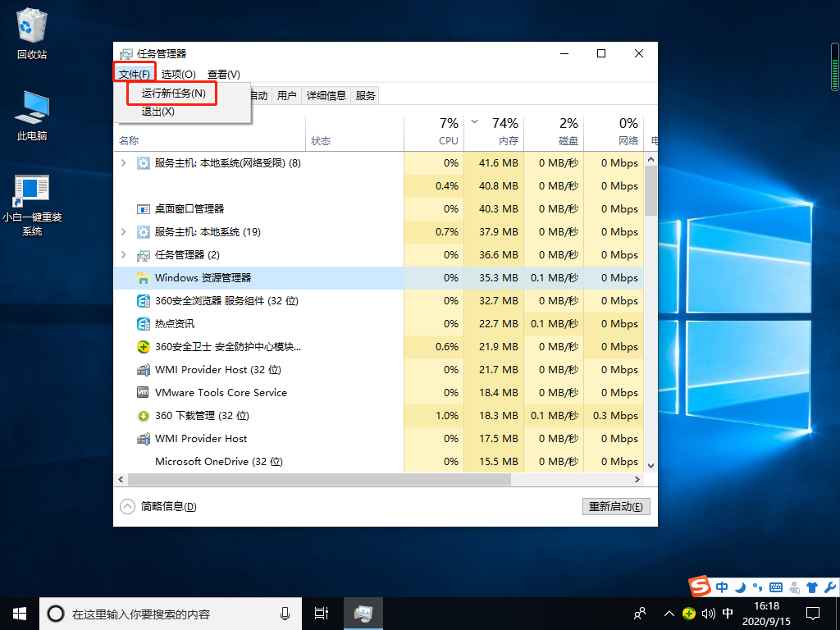Click the sort arrow above the 内存 column
This screenshot has height=630, width=840.
coord(474,121)
